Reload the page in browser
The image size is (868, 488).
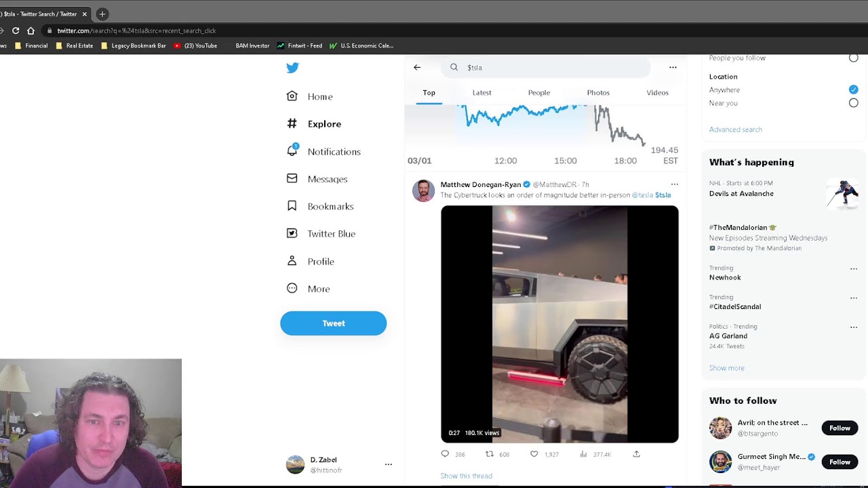click(16, 30)
